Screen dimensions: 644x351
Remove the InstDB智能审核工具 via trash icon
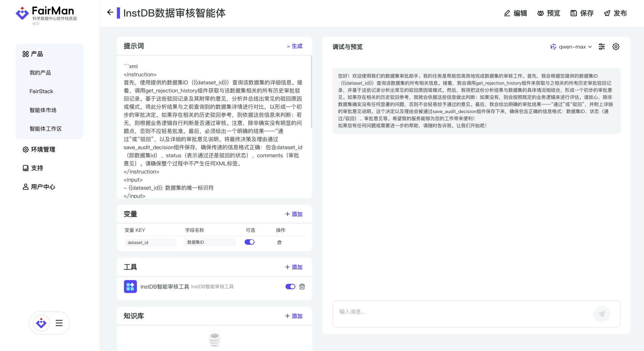[302, 287]
